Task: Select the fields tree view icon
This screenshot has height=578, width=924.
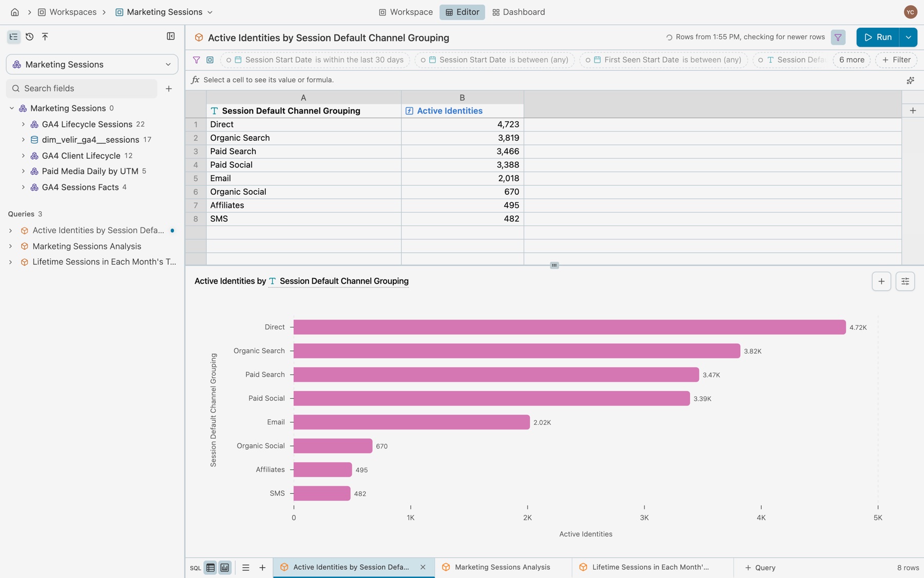Action: click(14, 36)
